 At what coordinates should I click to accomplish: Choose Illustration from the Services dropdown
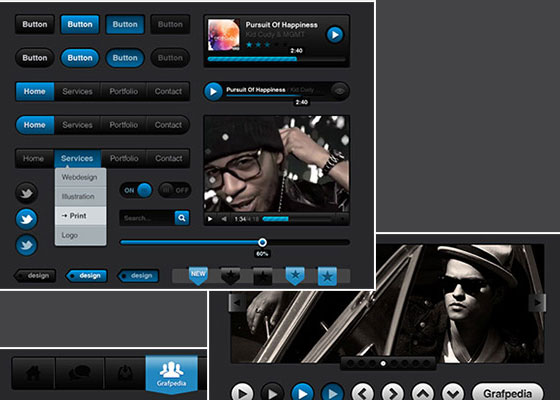tap(80, 197)
